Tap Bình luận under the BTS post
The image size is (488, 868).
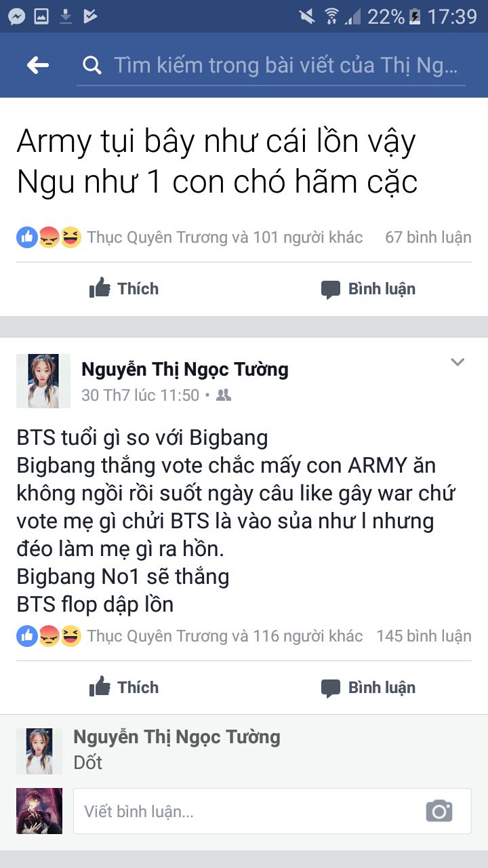(368, 688)
